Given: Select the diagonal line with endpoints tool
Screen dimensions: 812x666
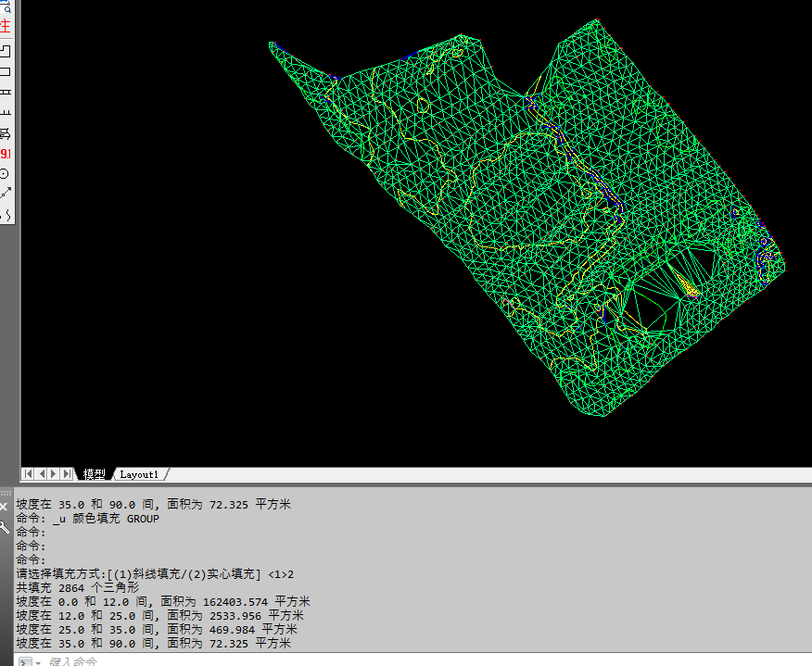Looking at the screenshot, I should click(x=6, y=194).
